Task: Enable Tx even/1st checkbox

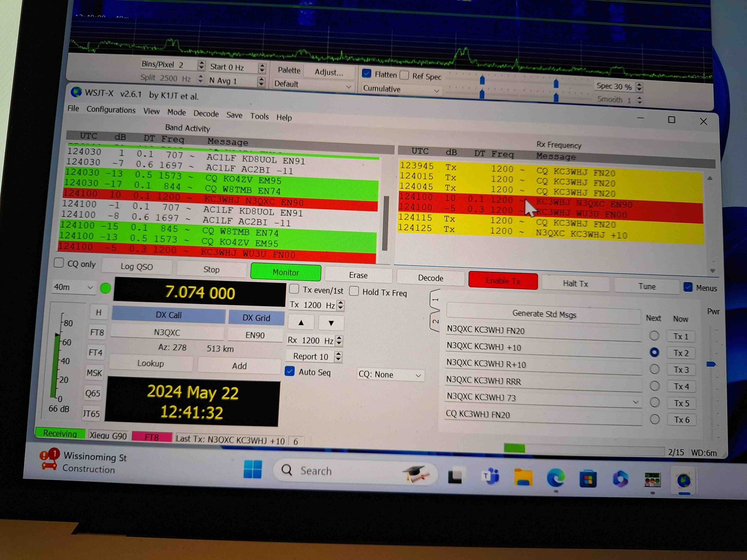Action: [294, 289]
